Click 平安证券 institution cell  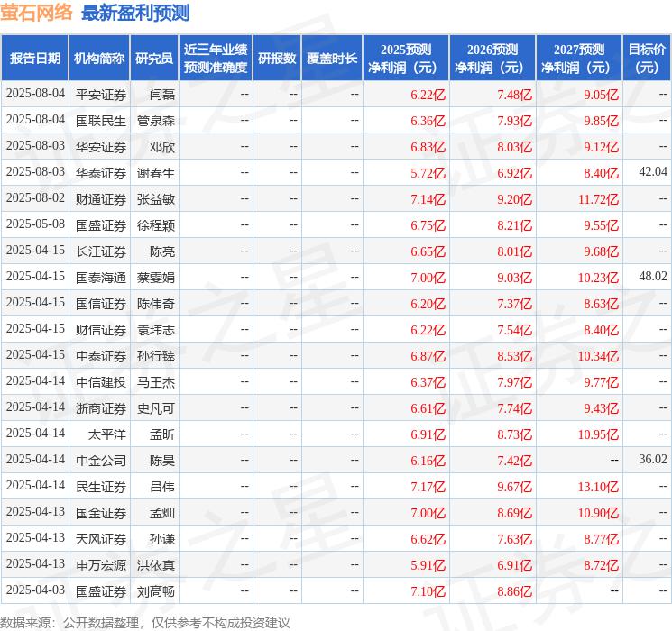click(x=101, y=95)
